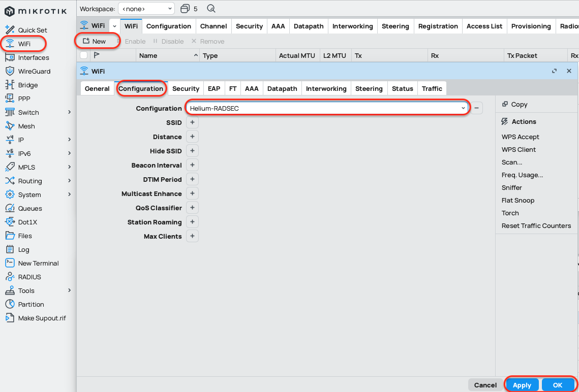
Task: Click the Copy action icon
Action: 505,104
